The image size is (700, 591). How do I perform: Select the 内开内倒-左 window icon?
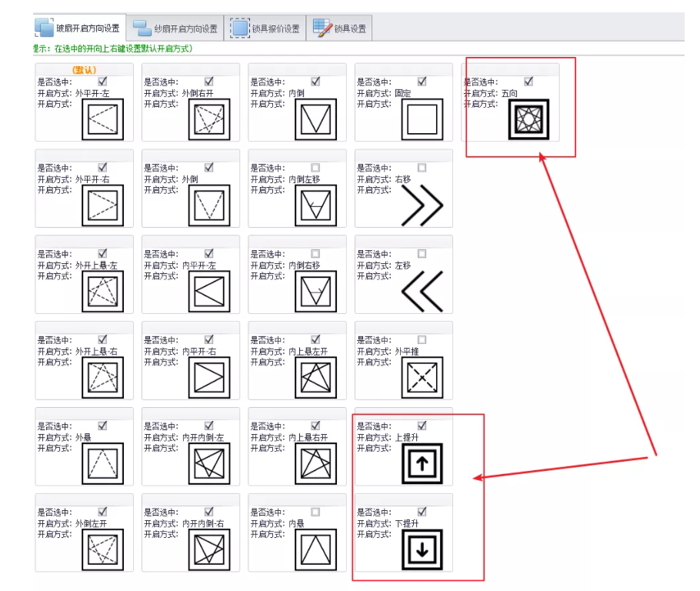[x=209, y=463]
